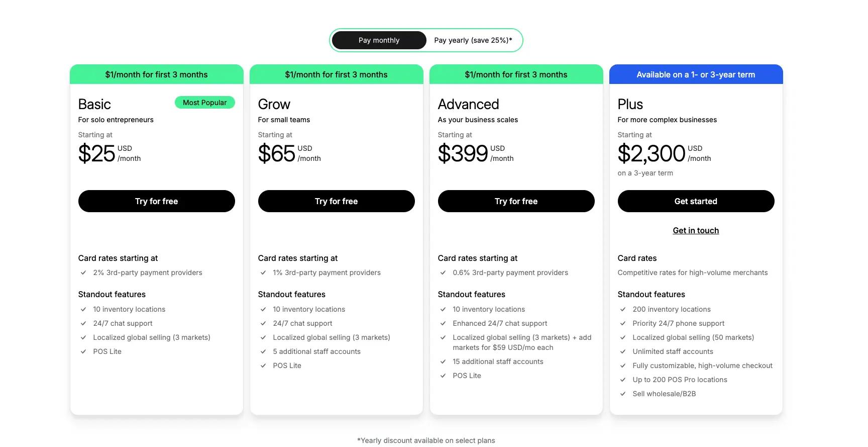Click Grow plan $1/month promo banner
Viewport: 868px width, 447px height.
click(x=336, y=74)
